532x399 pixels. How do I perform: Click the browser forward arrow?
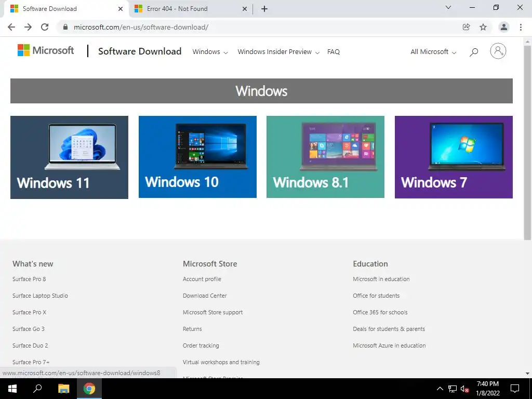tap(28, 27)
